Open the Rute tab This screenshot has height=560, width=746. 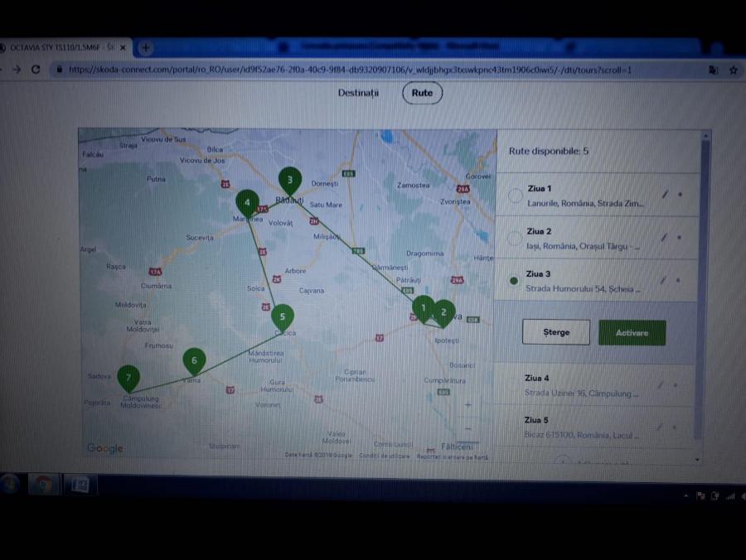(x=422, y=93)
